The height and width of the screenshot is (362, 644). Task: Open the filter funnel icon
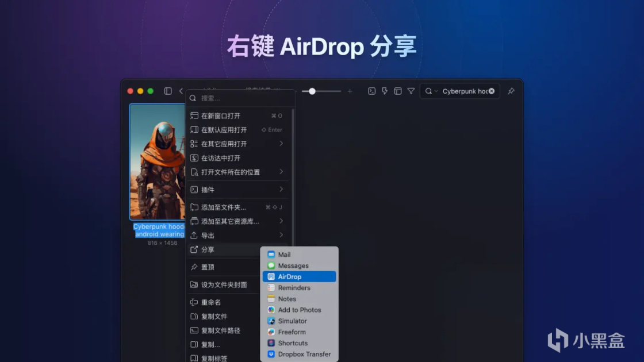click(x=411, y=91)
